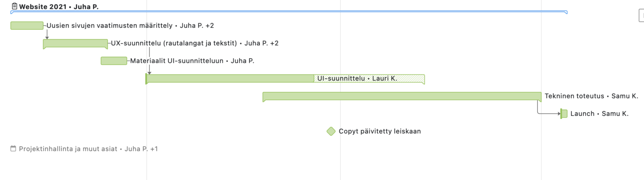Click the Copyt päivitetty leiskaan label

pos(380,131)
